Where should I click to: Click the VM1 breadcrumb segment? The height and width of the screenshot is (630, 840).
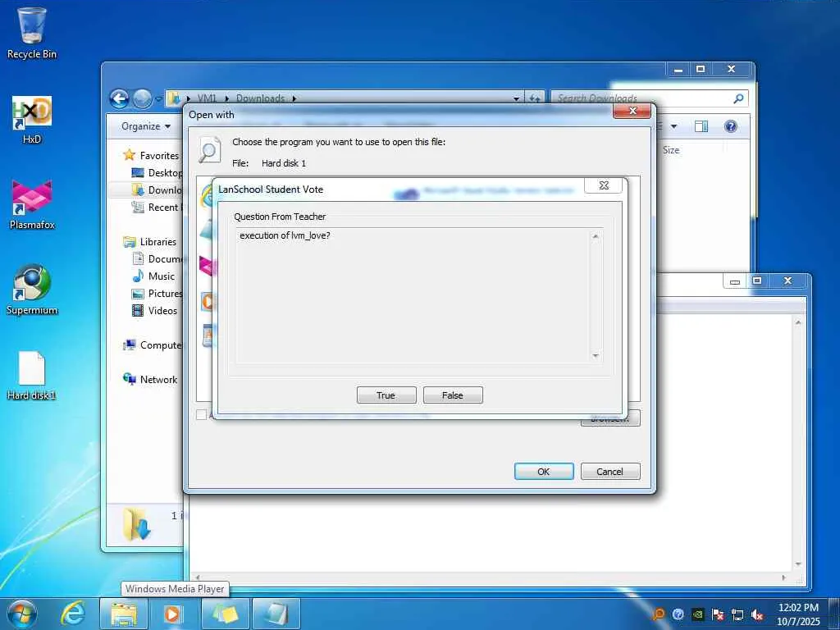point(207,98)
